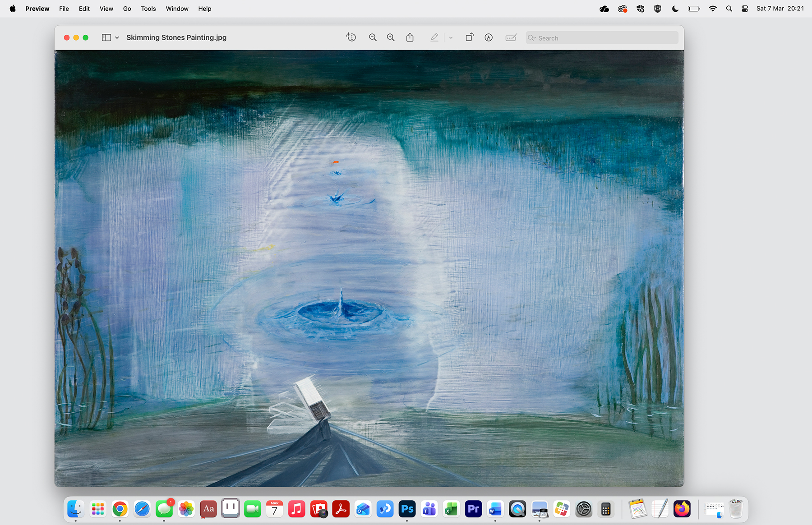Open Control Center in the menu bar
The image size is (812, 525).
[x=745, y=9]
